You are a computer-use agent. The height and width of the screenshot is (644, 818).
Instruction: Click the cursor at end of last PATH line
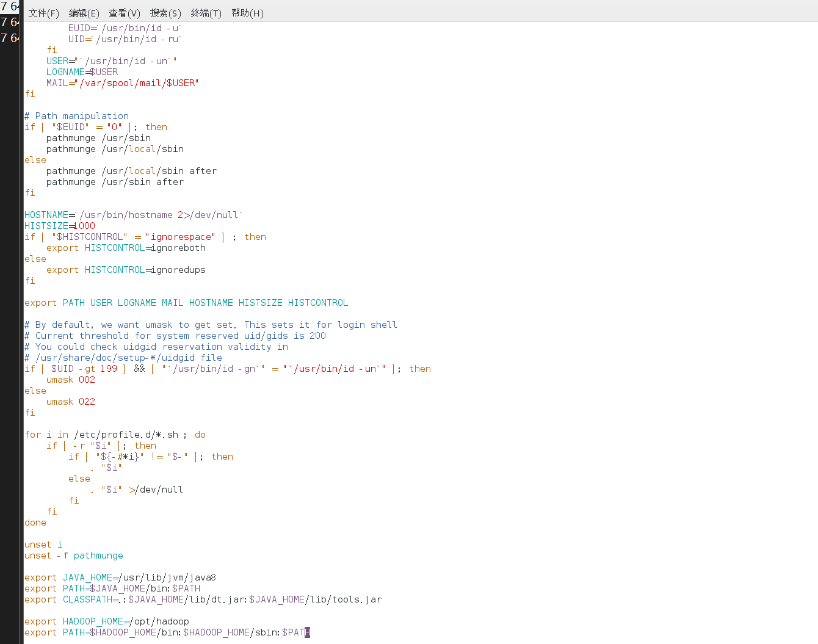click(308, 632)
